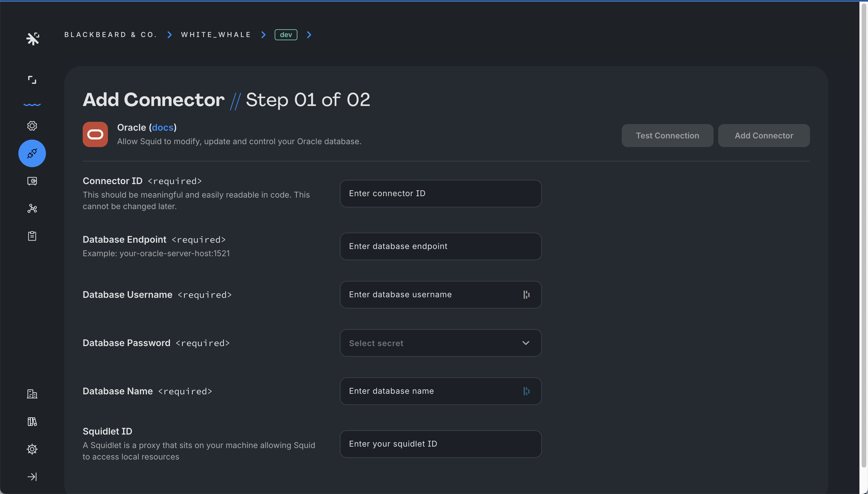Click password manager icon in username field
868x494 pixels.
(x=526, y=294)
